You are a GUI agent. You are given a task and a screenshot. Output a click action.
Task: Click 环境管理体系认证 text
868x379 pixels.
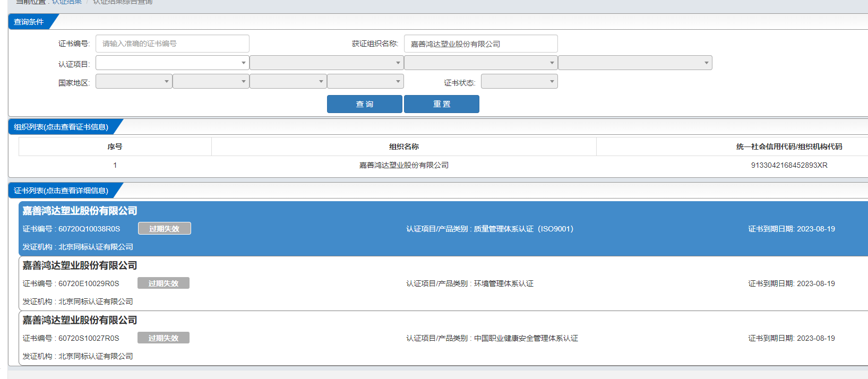pos(504,283)
